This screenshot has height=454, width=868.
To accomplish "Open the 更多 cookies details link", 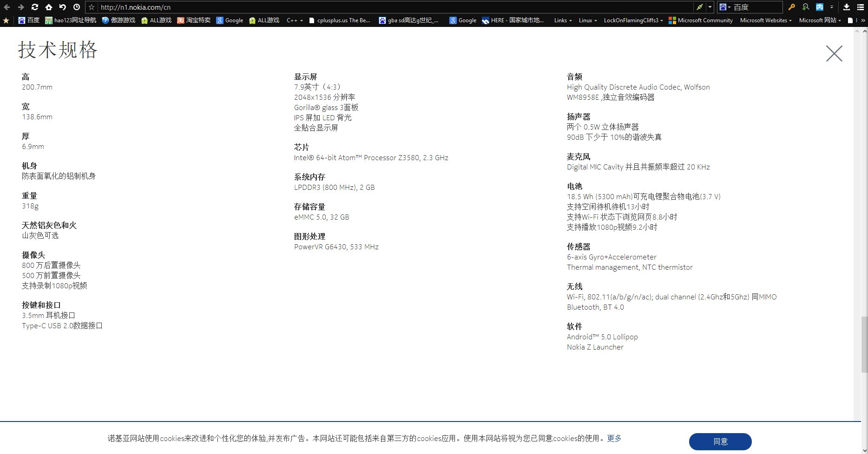I will pyautogui.click(x=614, y=438).
